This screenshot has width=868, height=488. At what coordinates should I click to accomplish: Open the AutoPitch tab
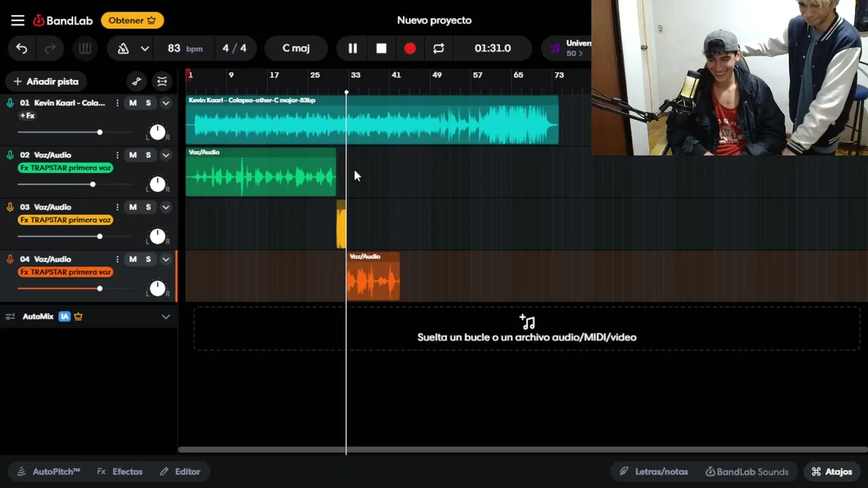click(x=48, y=472)
